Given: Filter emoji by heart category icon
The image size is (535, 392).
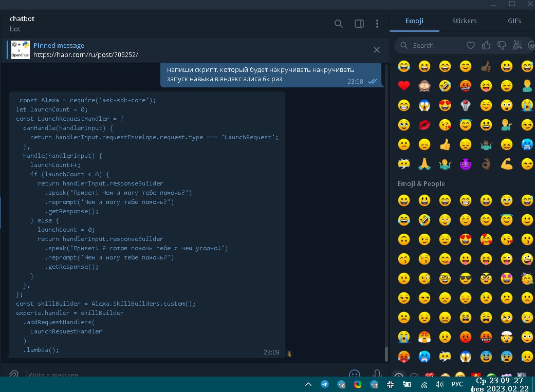Looking at the screenshot, I should pos(471,45).
